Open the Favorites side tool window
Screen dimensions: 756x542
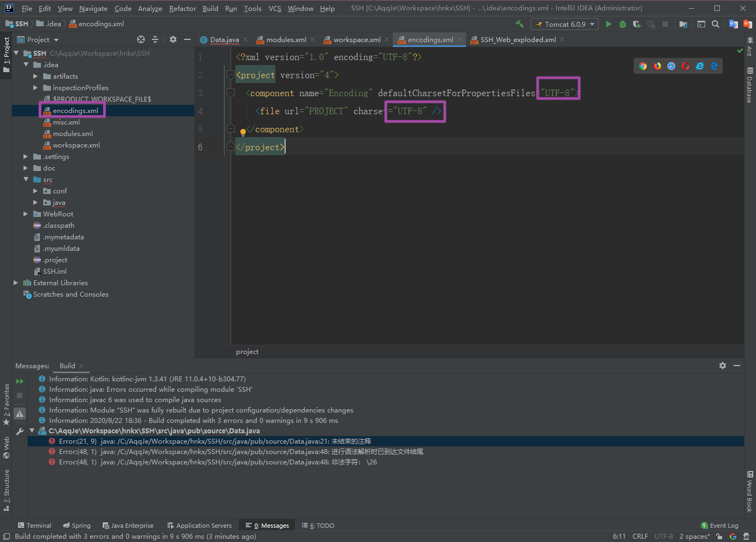[7, 404]
